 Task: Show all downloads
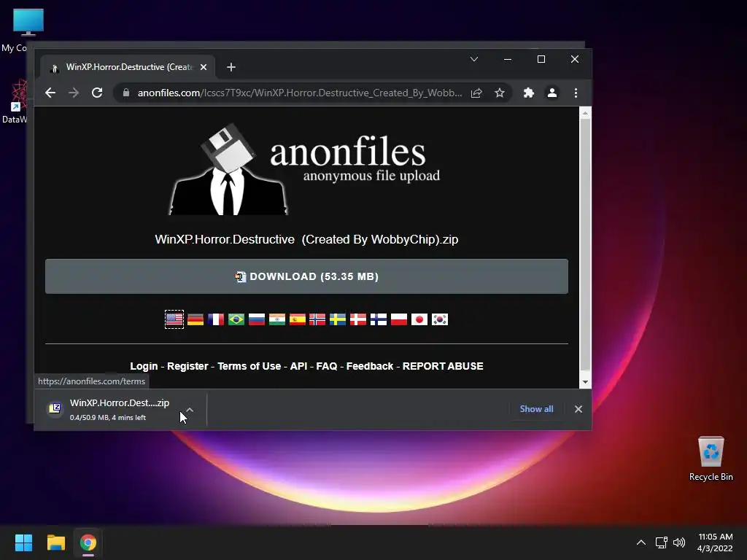point(536,409)
